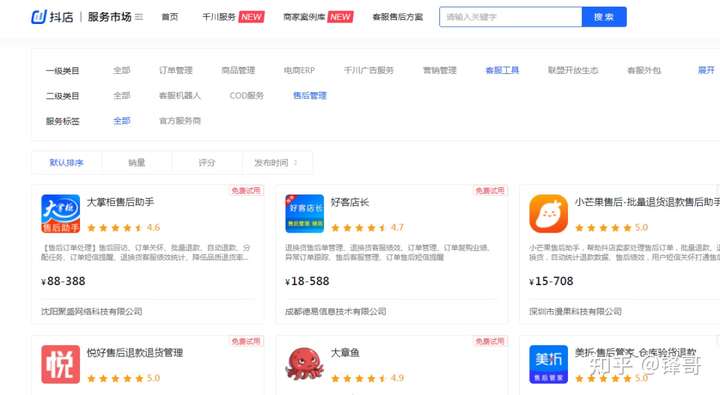Click the 小芒果售后 star rating 5.0
The width and height of the screenshot is (720, 395).
(611, 227)
